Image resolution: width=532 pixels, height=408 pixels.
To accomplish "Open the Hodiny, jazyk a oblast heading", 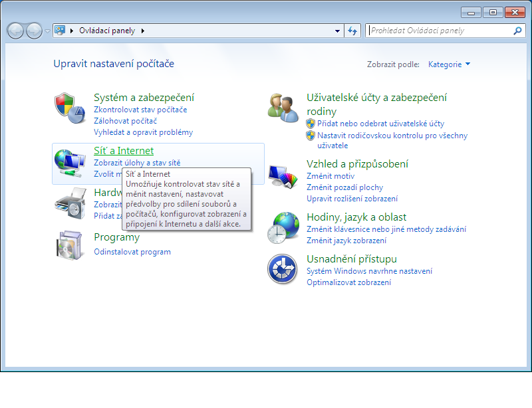I will click(x=356, y=217).
